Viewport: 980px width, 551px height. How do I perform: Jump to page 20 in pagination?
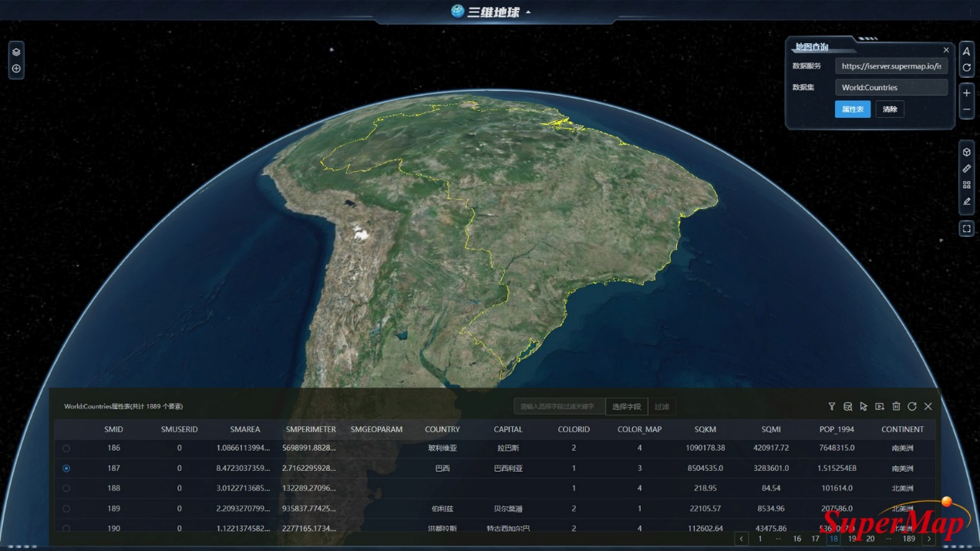click(871, 539)
